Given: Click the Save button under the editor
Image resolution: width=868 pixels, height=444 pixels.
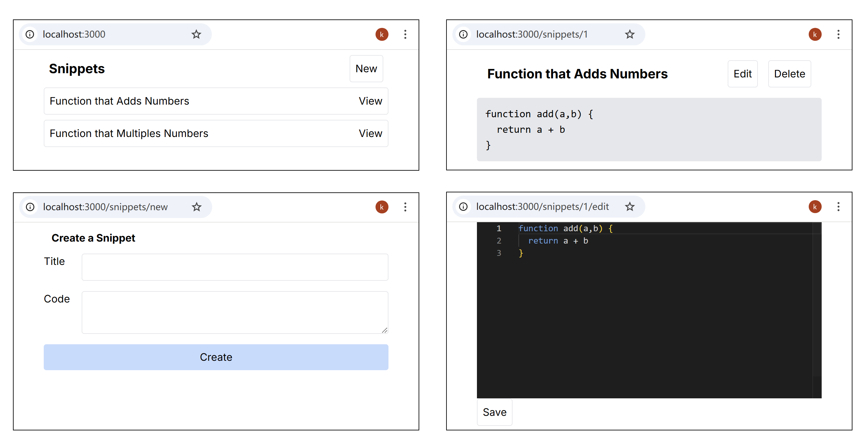Looking at the screenshot, I should point(494,412).
